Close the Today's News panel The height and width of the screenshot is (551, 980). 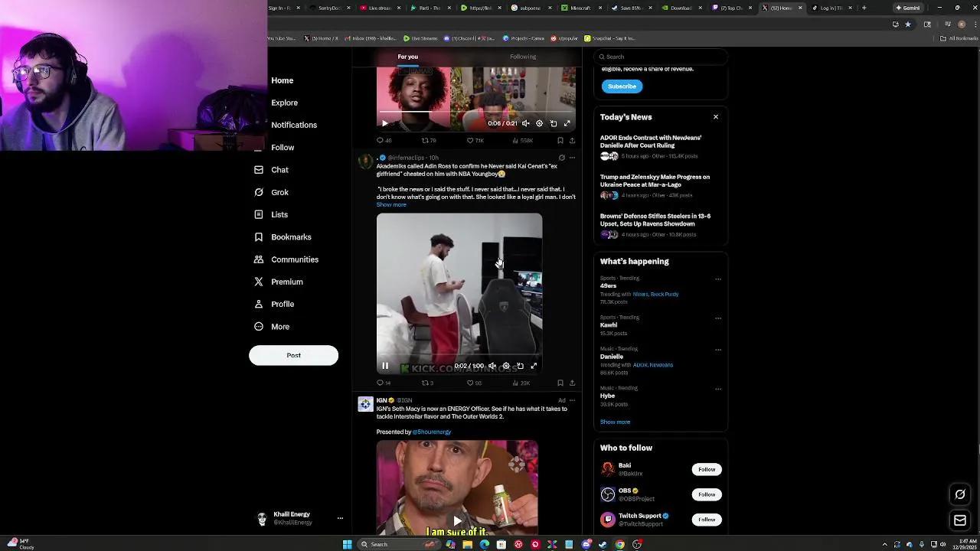(716, 117)
